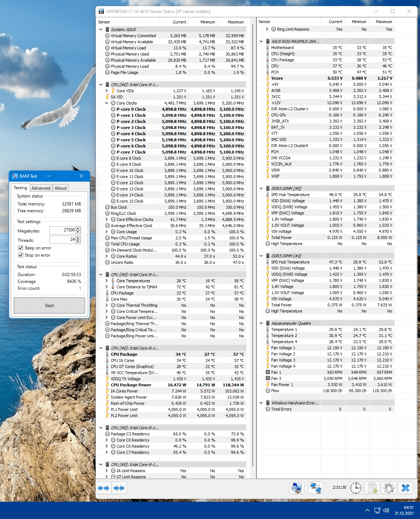The image size is (420, 519).
Task: Click the Total Errors circle icon
Action: click(x=268, y=409)
